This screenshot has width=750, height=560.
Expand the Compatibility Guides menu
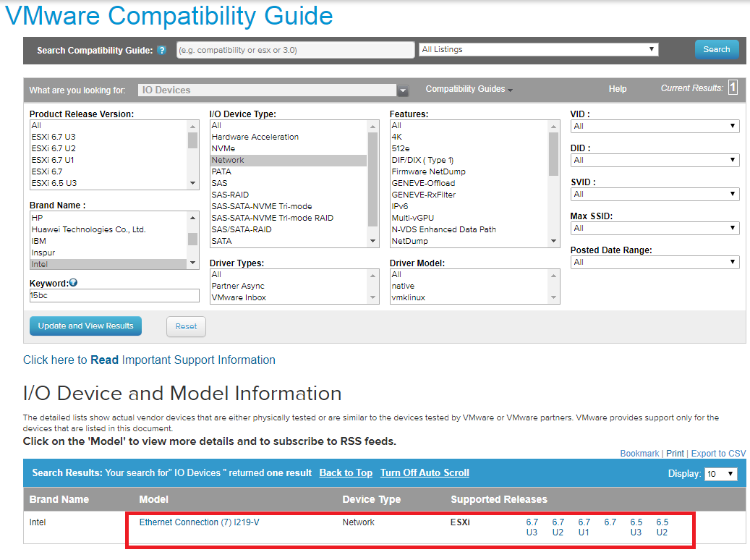(469, 89)
